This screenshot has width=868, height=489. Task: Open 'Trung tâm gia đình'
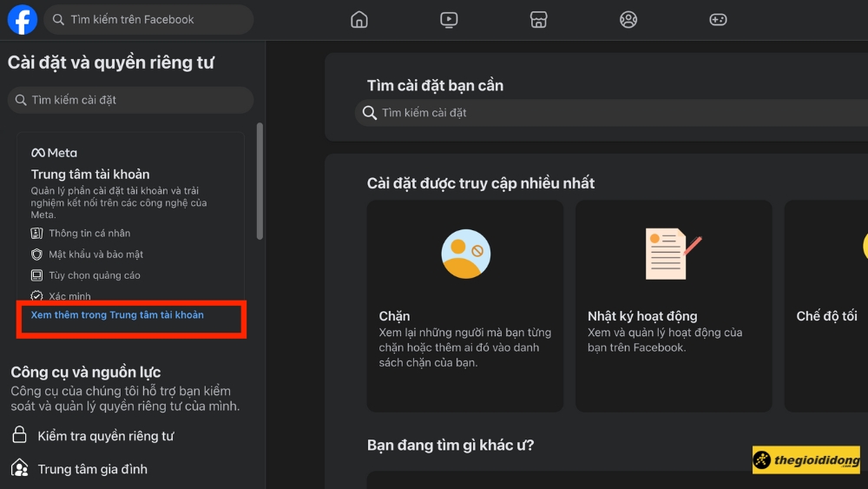click(x=93, y=470)
